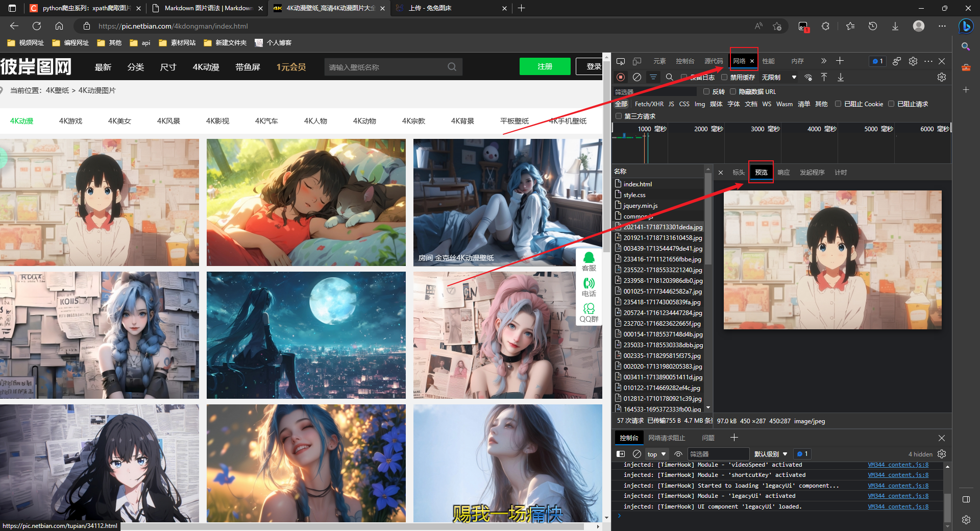Open the network search magnifier
Viewport: 980px width, 531px height.
point(669,77)
